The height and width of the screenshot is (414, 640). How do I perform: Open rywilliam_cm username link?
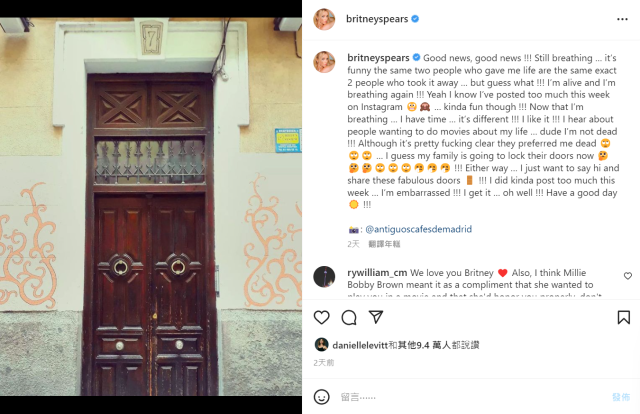point(377,273)
